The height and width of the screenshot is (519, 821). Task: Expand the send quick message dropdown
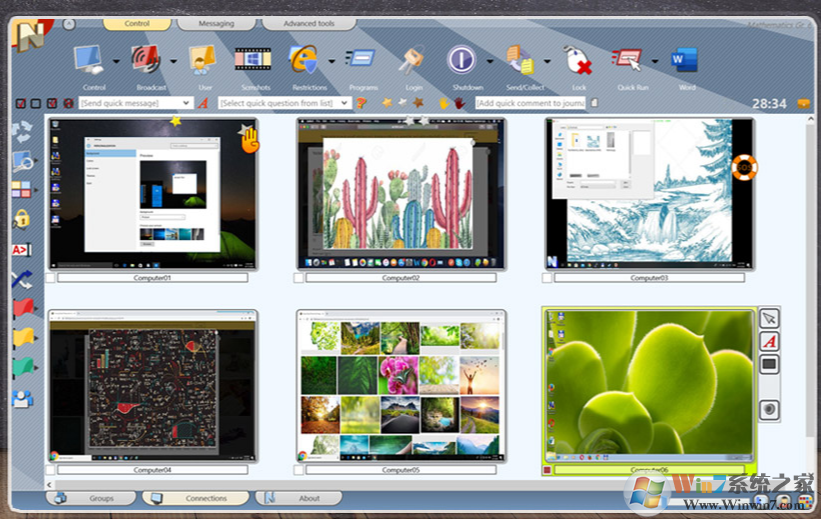point(186,103)
